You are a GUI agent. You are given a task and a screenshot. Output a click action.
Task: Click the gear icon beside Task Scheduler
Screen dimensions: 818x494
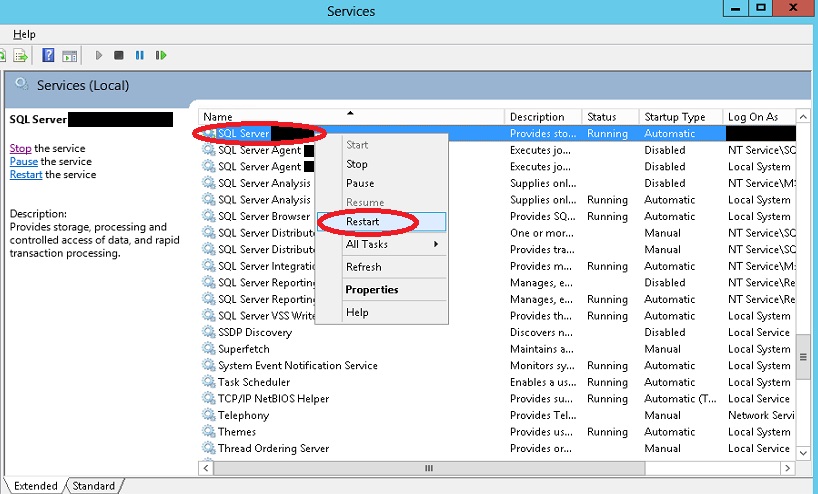coord(209,382)
